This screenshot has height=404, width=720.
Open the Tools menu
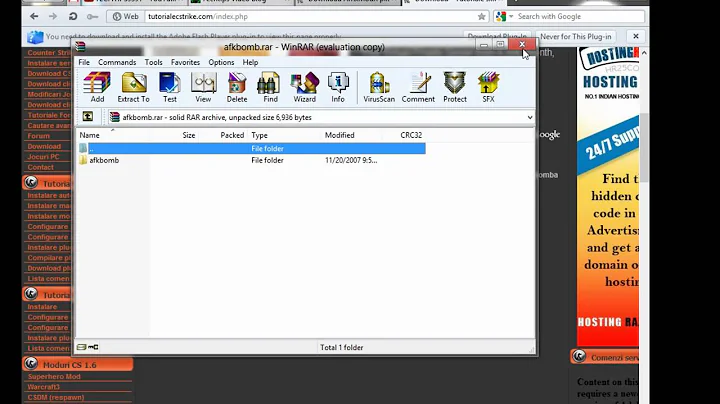click(153, 62)
